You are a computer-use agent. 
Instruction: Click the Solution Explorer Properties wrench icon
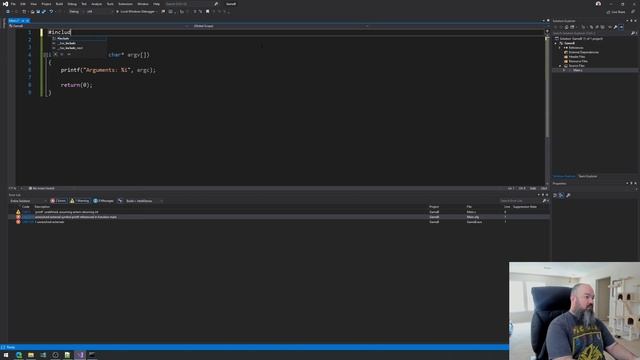click(x=616, y=27)
